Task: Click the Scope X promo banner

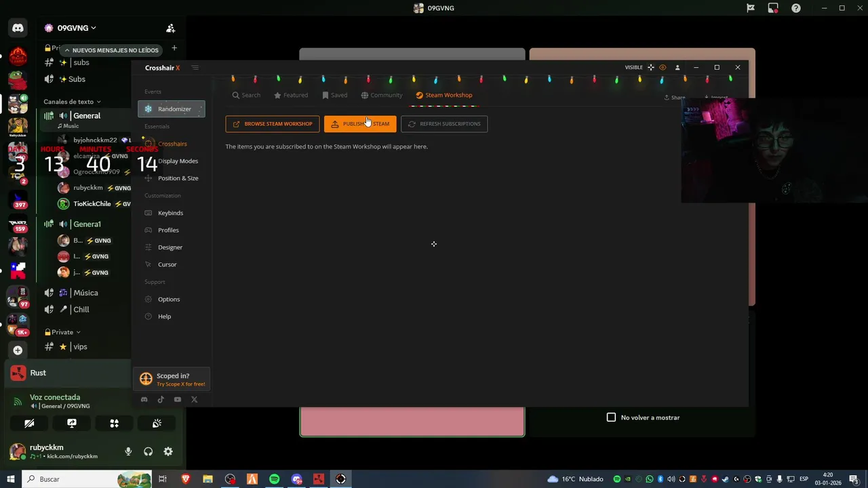Action: click(x=172, y=380)
